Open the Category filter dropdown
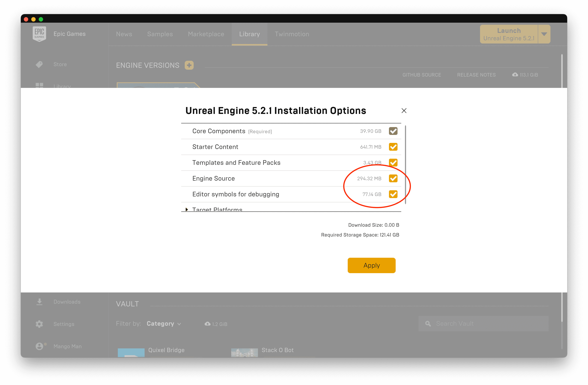Screen dimensions: 588x385 [x=164, y=323]
